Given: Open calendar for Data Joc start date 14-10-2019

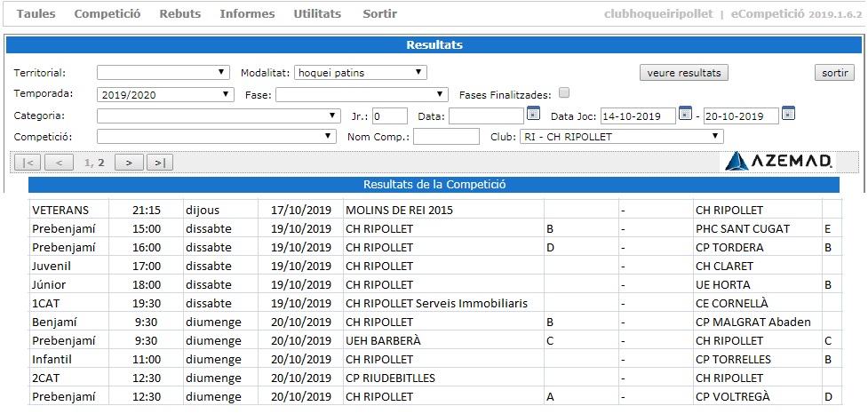Looking at the screenshot, I should click(x=685, y=114).
